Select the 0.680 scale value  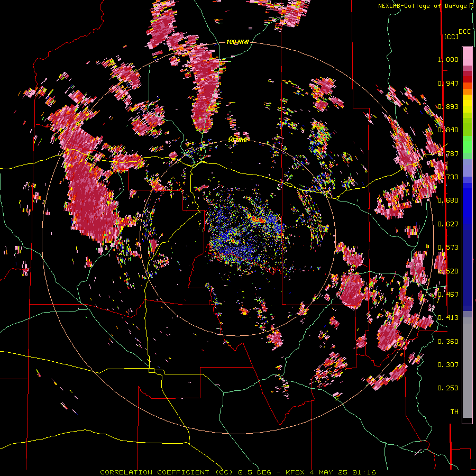coord(448,200)
